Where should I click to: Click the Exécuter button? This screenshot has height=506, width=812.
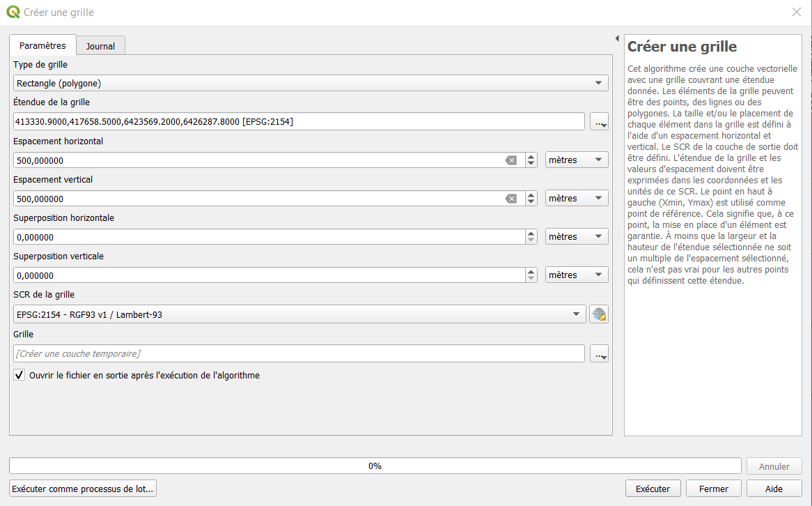[653, 489]
